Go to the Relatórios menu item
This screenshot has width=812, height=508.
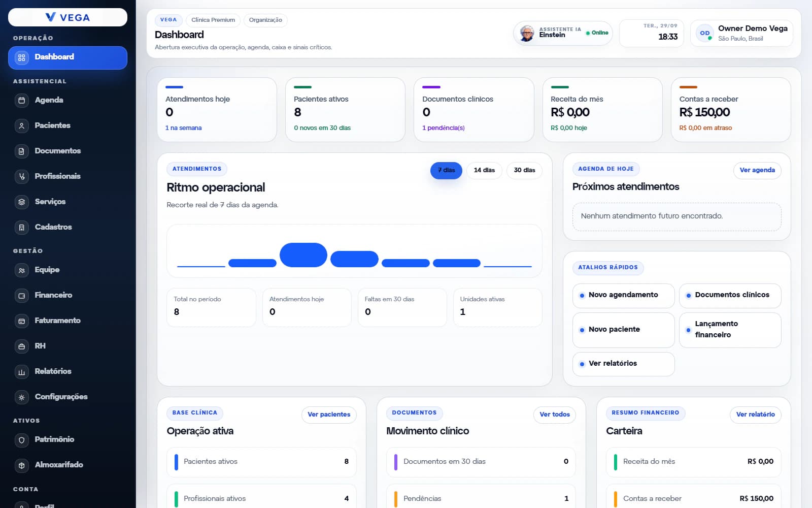tap(67, 371)
